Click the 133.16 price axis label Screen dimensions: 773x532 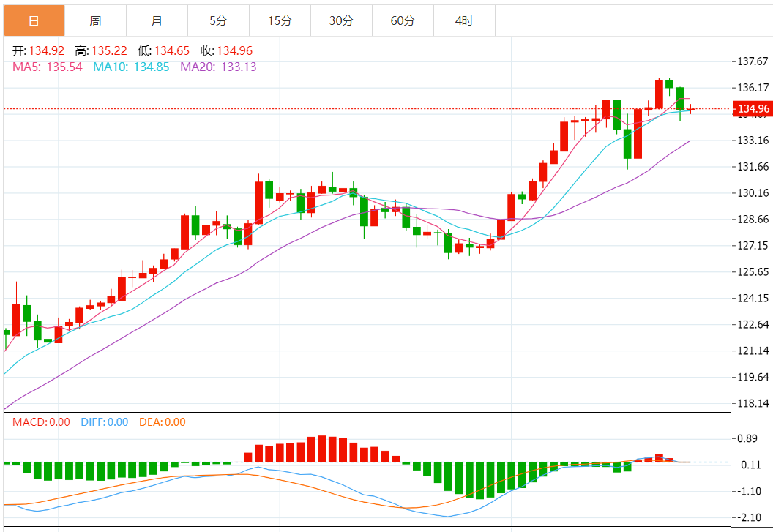pyautogui.click(x=753, y=141)
